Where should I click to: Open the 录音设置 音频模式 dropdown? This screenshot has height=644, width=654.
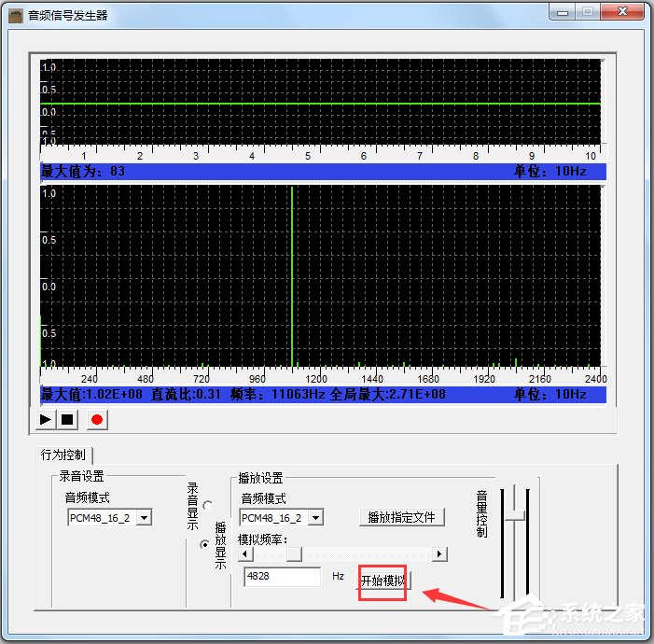tap(144, 518)
